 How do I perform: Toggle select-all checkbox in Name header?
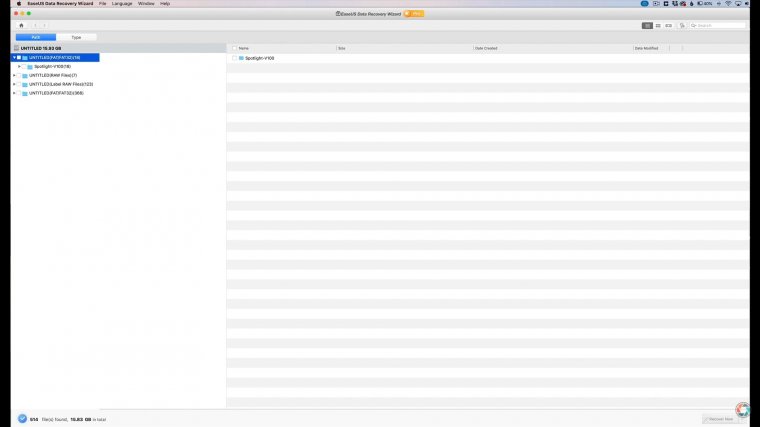pos(235,48)
